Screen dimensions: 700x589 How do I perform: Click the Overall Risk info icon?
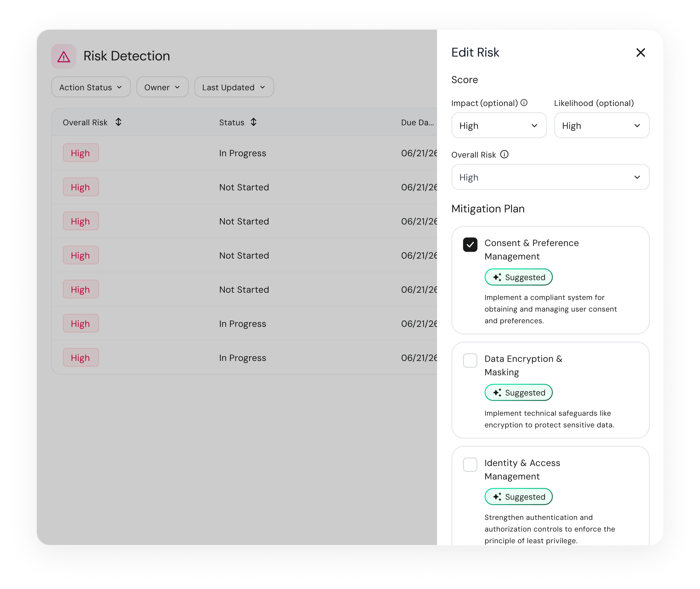point(504,154)
